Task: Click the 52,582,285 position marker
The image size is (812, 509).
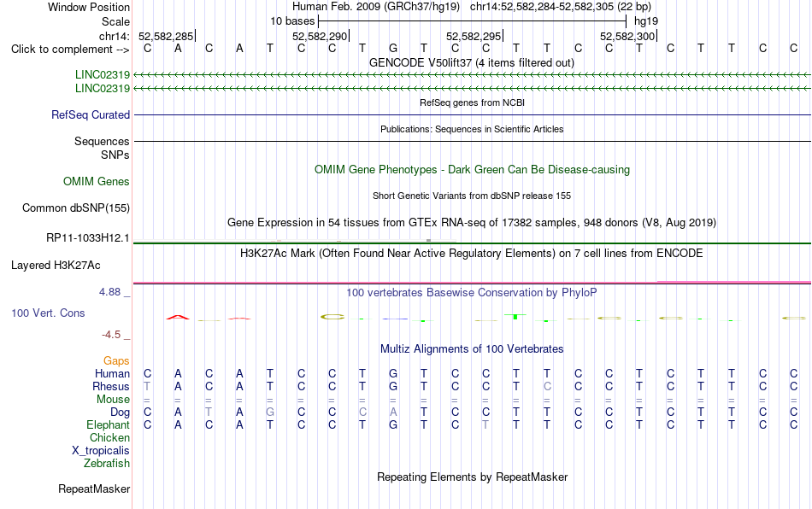Action: tap(166, 37)
